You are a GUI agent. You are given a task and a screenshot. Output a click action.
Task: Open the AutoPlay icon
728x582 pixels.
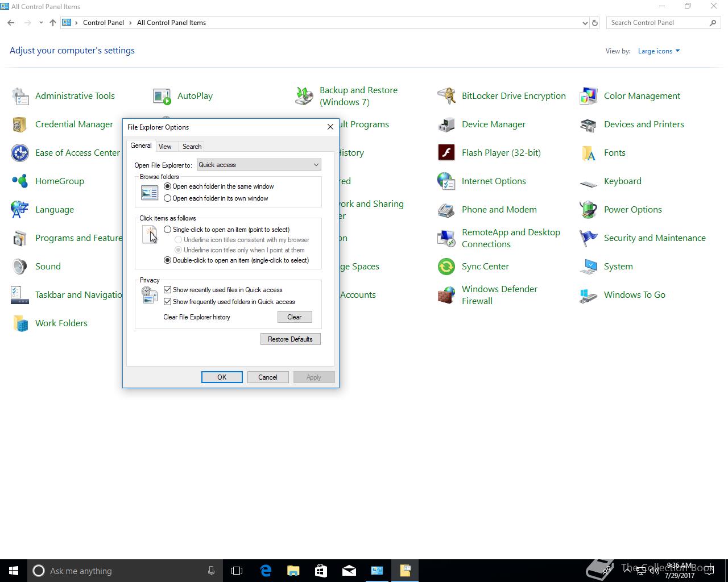coord(162,96)
